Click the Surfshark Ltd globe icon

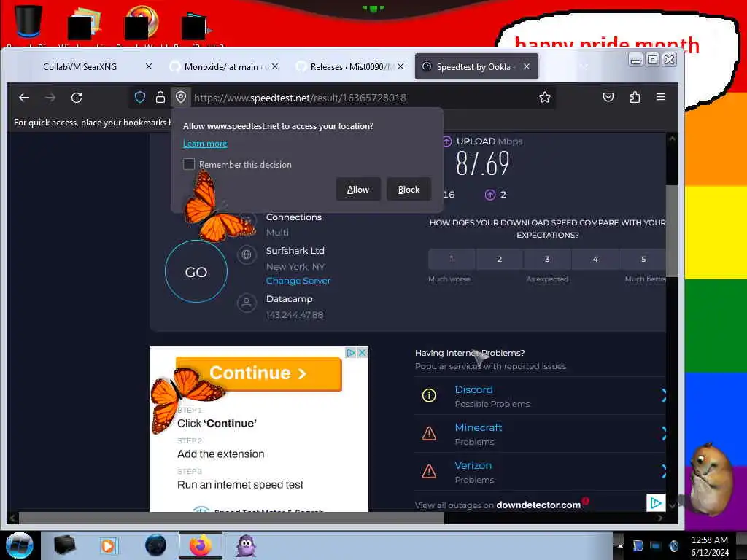click(x=247, y=254)
